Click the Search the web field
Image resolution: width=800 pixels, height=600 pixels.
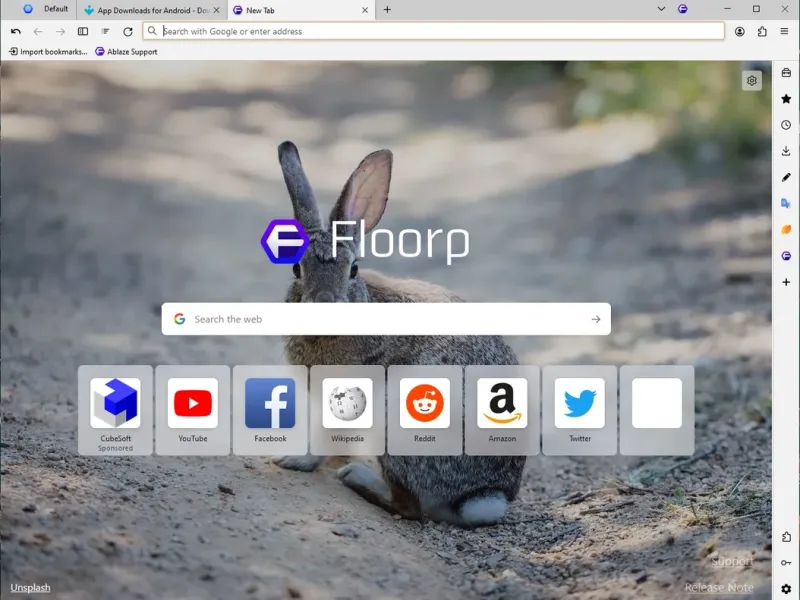point(386,319)
